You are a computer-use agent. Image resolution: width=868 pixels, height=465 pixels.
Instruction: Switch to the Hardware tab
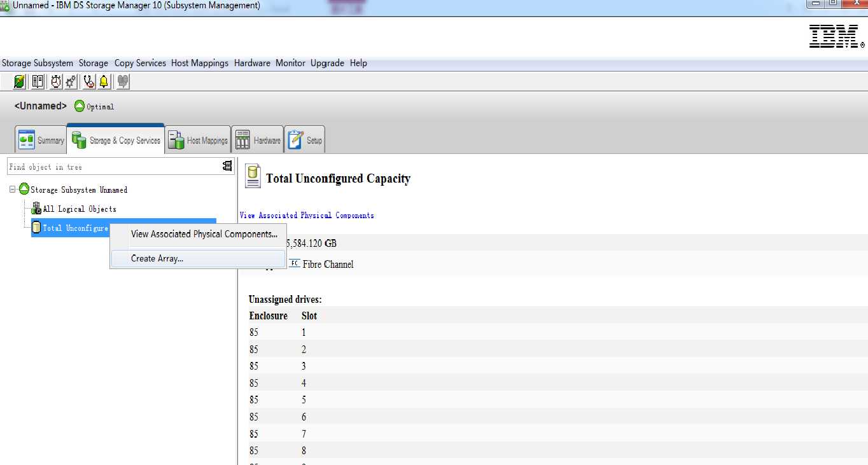click(257, 140)
